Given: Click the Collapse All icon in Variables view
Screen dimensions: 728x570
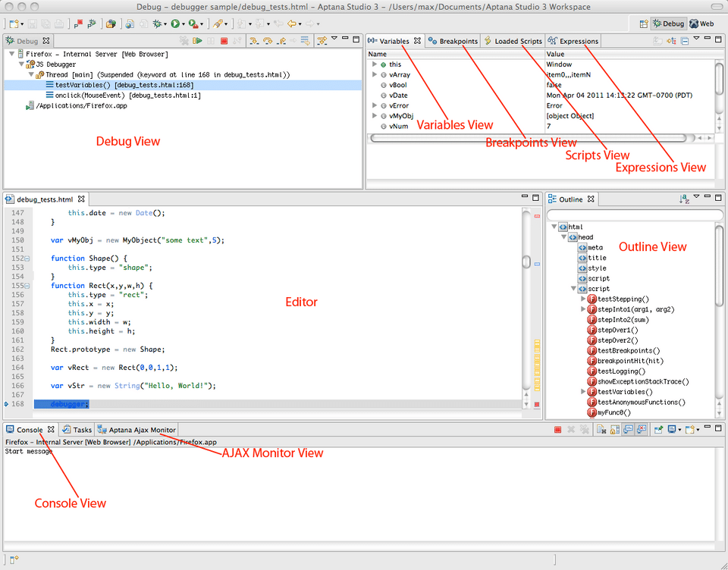Looking at the screenshot, I should click(x=684, y=41).
